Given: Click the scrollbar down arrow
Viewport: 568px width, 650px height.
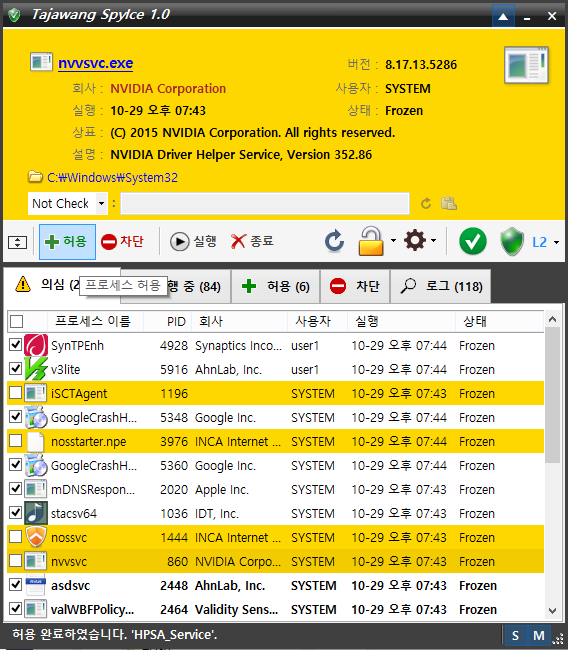Looking at the screenshot, I should pos(552,611).
